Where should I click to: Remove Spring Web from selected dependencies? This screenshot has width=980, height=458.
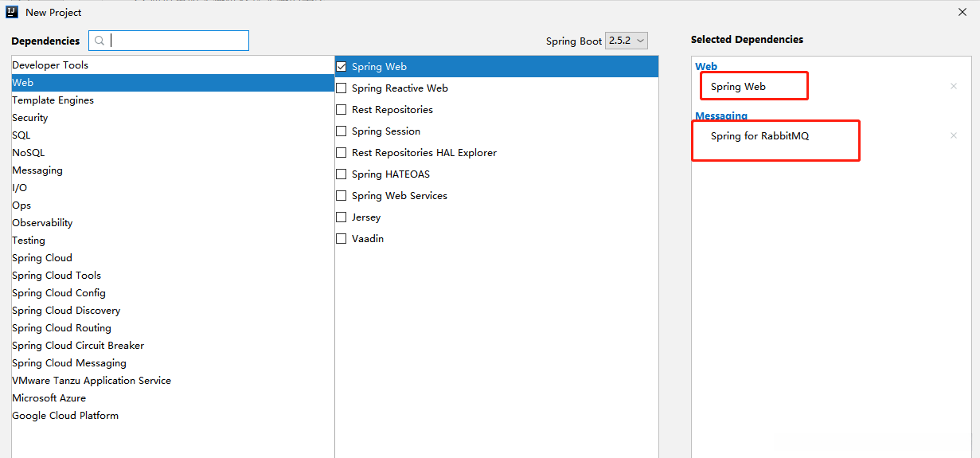(x=953, y=86)
